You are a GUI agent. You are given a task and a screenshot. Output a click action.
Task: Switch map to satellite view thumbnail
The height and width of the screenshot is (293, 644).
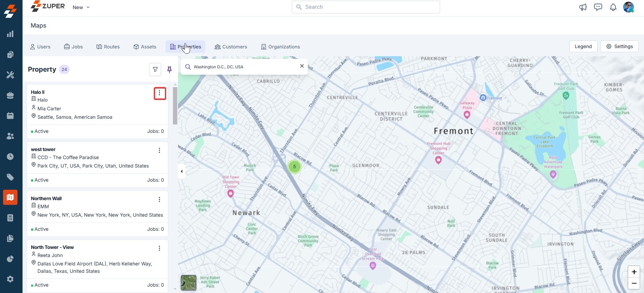coord(188,283)
